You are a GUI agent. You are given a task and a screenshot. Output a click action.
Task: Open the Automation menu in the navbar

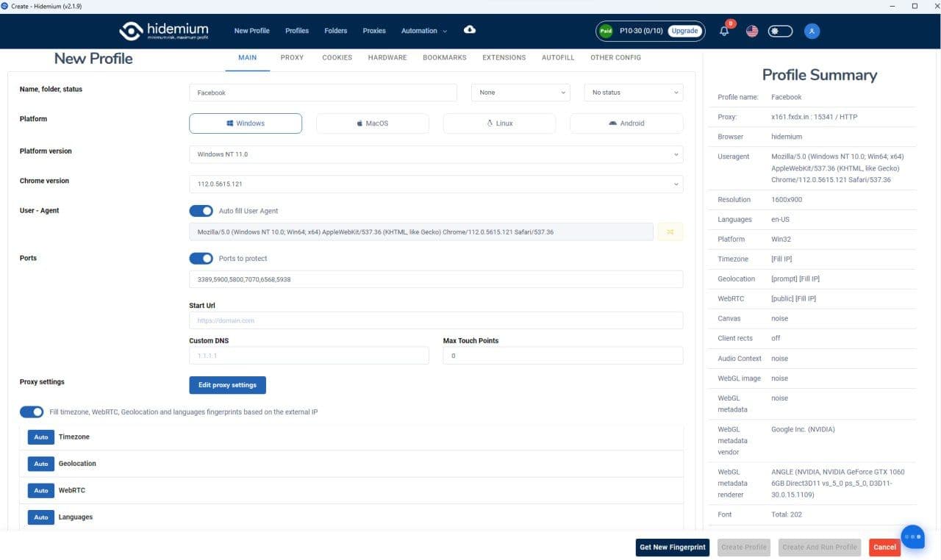click(x=423, y=31)
